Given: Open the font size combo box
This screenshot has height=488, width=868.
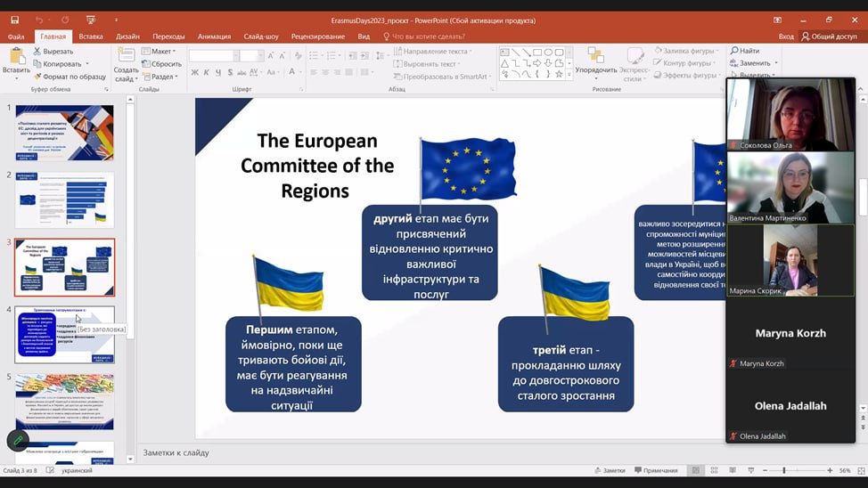Looking at the screenshot, I should click(251, 56).
